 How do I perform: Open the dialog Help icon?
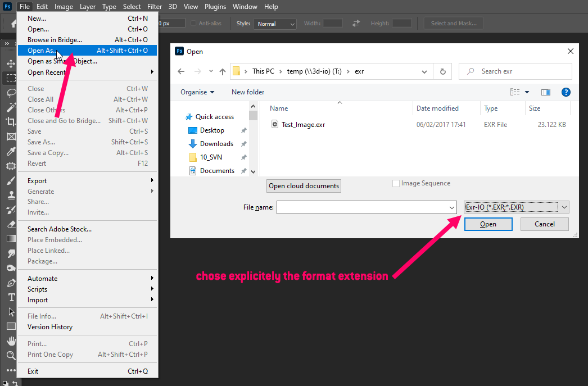coord(566,92)
